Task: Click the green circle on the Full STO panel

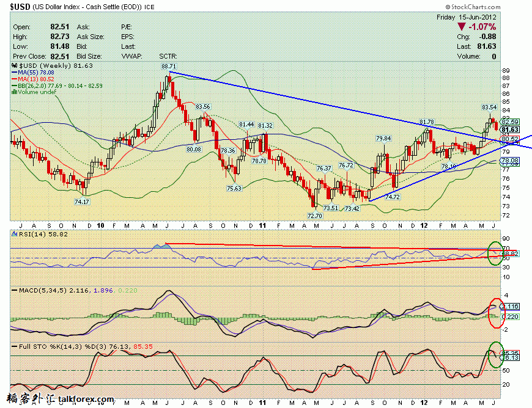Action: 496,355
